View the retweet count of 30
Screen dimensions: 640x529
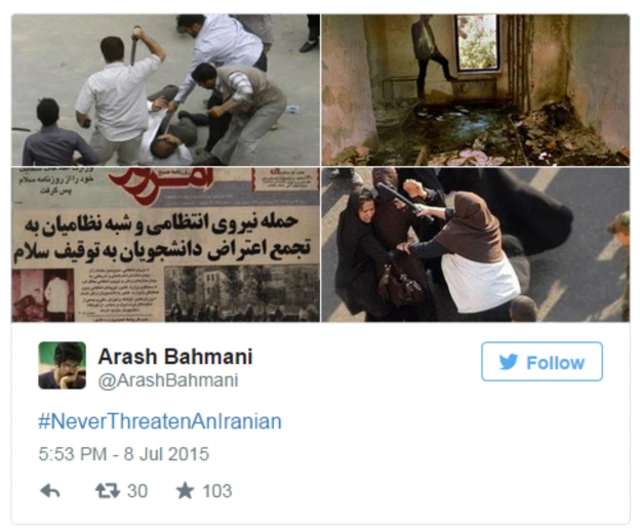(x=137, y=491)
